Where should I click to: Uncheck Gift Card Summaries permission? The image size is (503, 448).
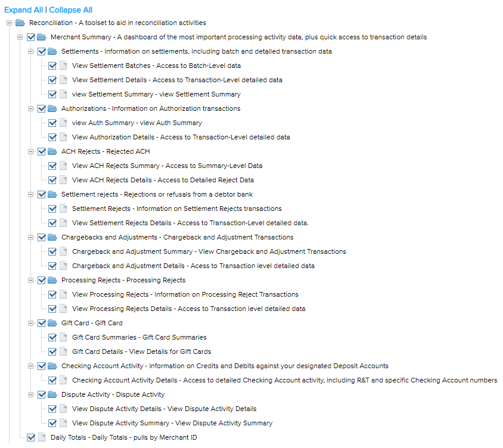(52, 337)
